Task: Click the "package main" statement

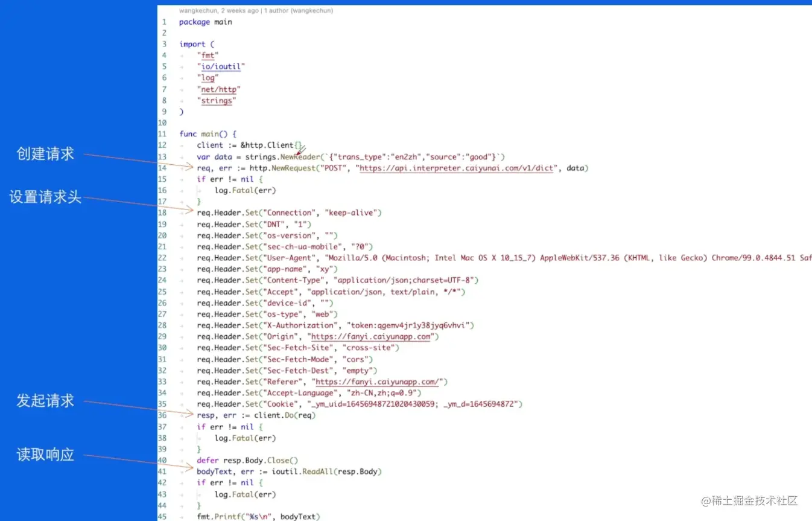Action: (x=206, y=22)
